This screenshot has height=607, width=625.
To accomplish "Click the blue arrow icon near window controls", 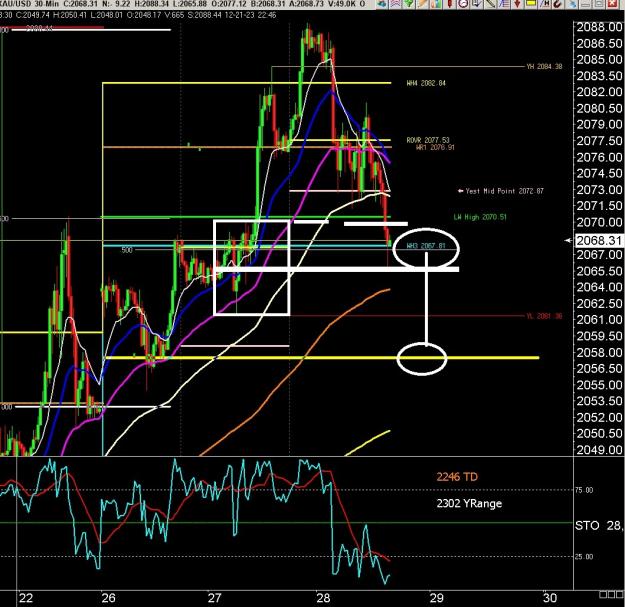I will point(572,4).
